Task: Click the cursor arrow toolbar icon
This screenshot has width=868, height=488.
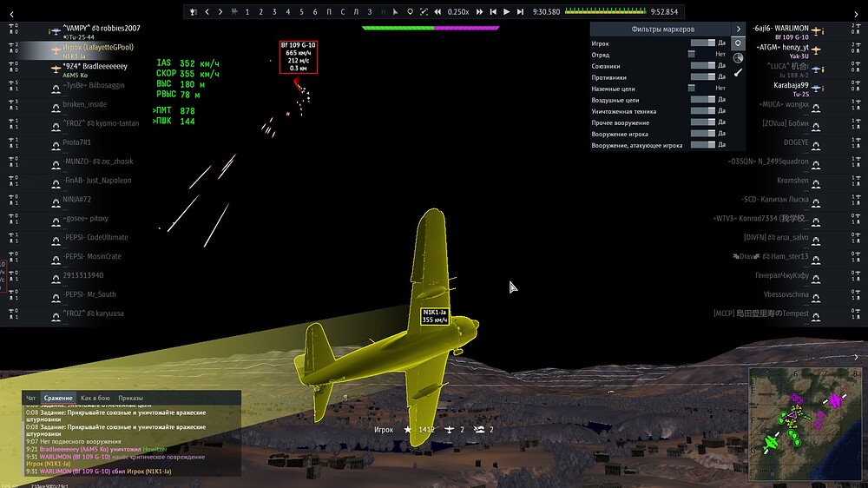Action: point(395,11)
